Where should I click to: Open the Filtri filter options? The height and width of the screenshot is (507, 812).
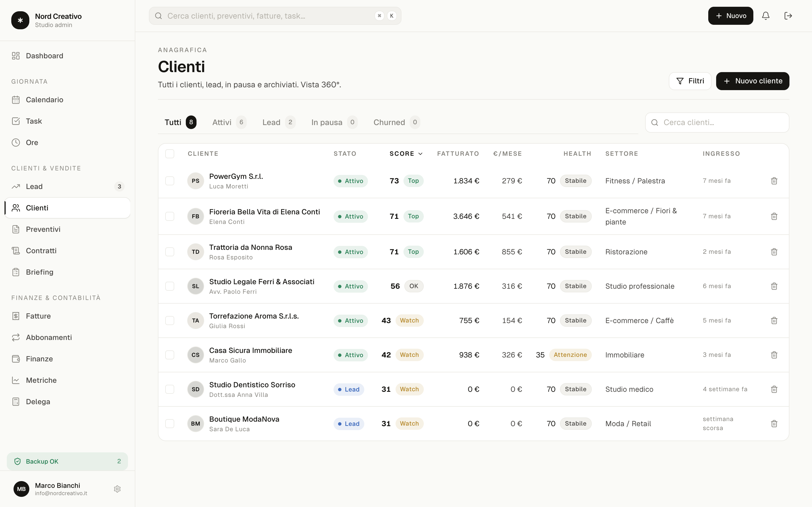coord(690,81)
